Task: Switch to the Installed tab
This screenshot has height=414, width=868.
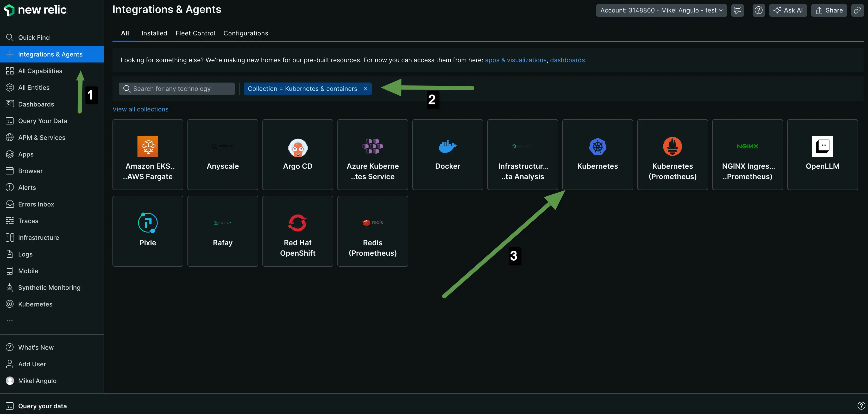Action: 154,33
